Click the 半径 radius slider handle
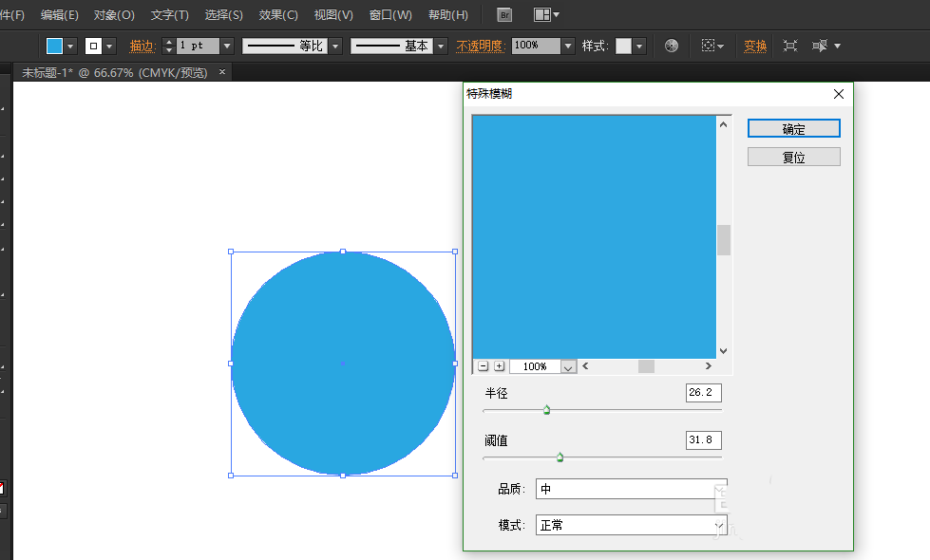Screen dimensions: 930x560 [x=547, y=409]
